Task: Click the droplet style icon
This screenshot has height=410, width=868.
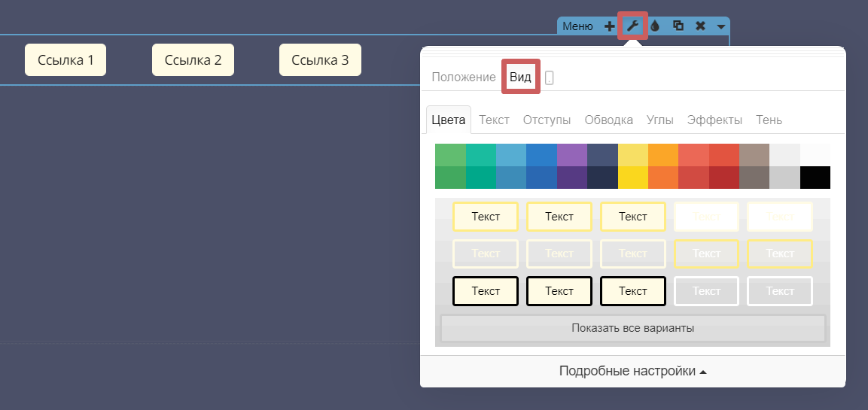Action: (x=655, y=26)
